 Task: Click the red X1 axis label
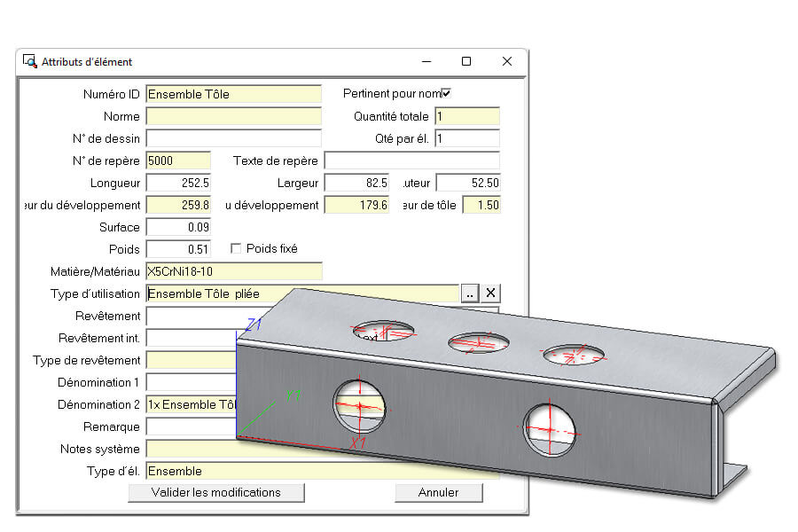click(x=358, y=443)
